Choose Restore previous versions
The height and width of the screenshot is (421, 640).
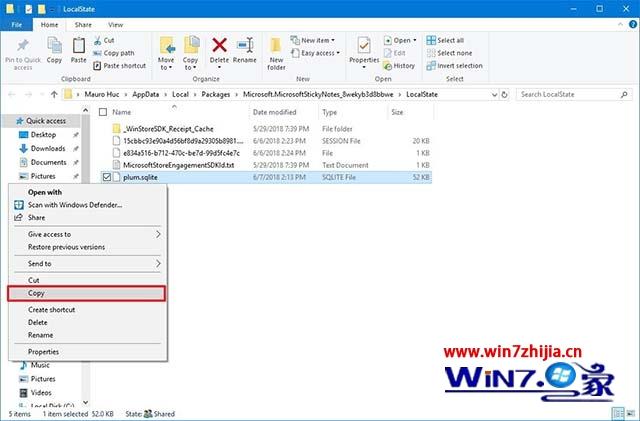click(x=87, y=247)
